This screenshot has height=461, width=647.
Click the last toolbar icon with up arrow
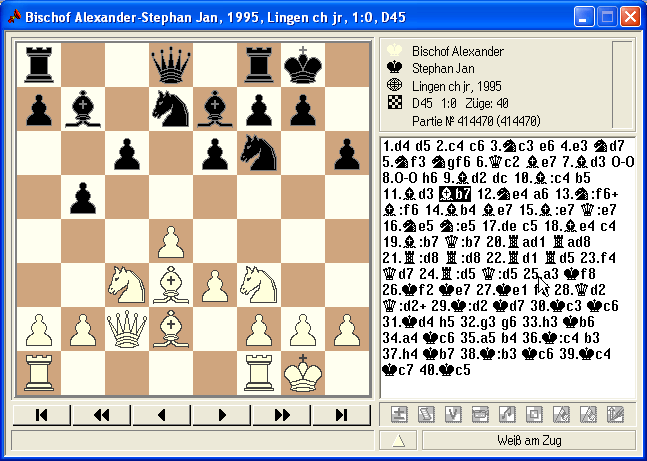click(x=614, y=415)
